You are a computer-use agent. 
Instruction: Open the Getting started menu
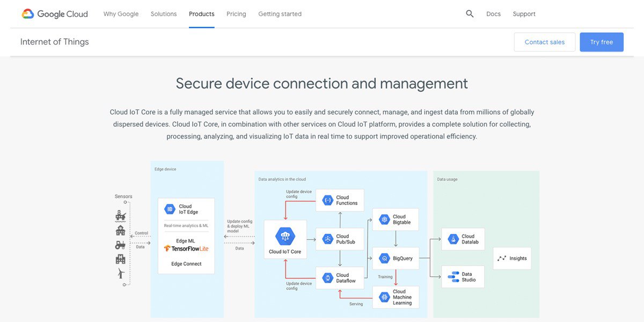[x=280, y=14]
